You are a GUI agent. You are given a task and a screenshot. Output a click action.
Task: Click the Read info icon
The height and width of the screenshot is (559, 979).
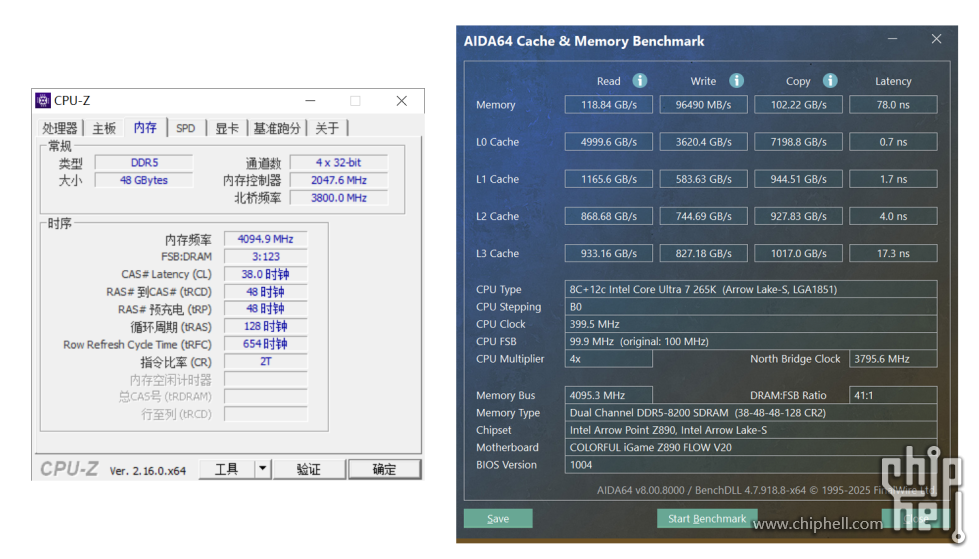point(640,81)
